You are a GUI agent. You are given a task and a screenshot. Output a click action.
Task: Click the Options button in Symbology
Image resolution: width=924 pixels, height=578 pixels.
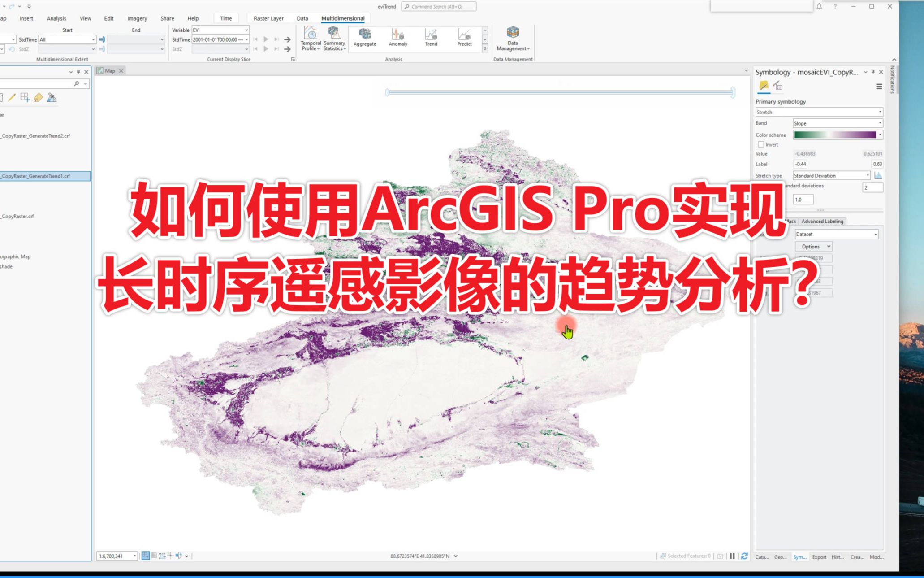tap(813, 246)
